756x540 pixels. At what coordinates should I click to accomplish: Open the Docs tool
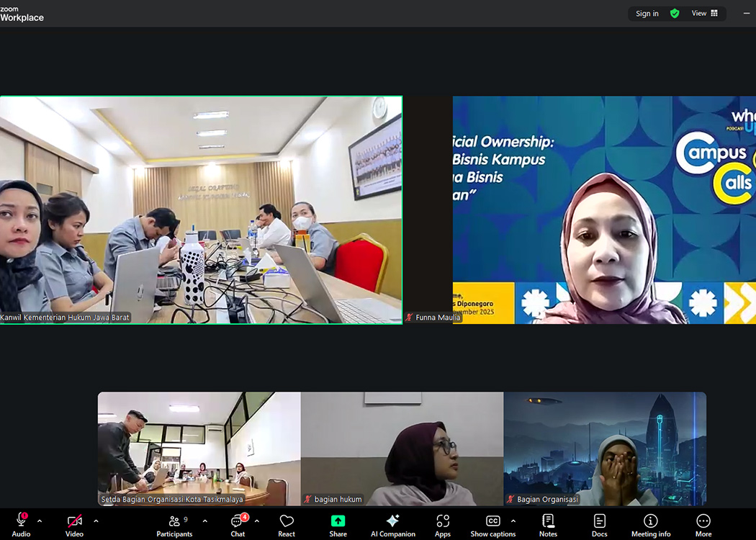tap(599, 523)
